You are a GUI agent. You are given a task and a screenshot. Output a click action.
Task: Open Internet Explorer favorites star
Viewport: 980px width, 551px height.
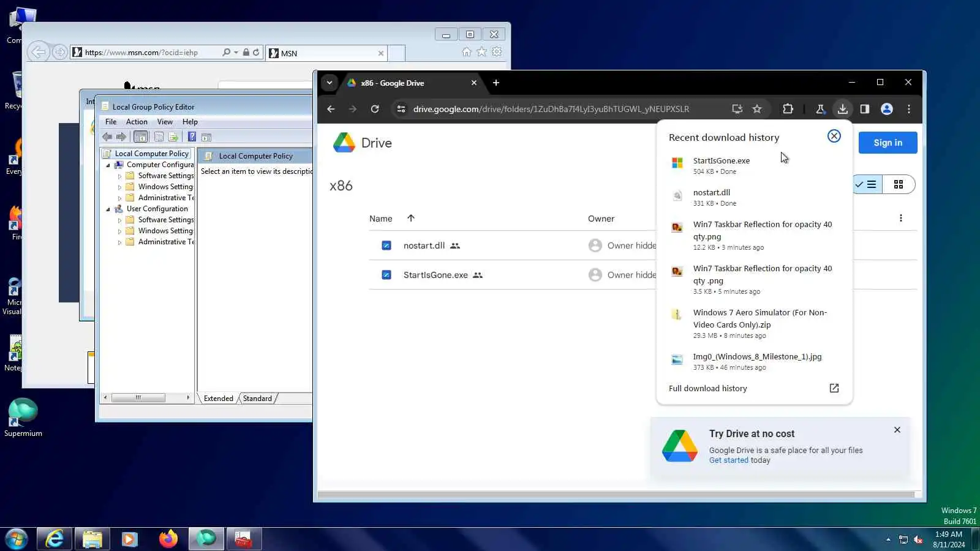(x=482, y=52)
